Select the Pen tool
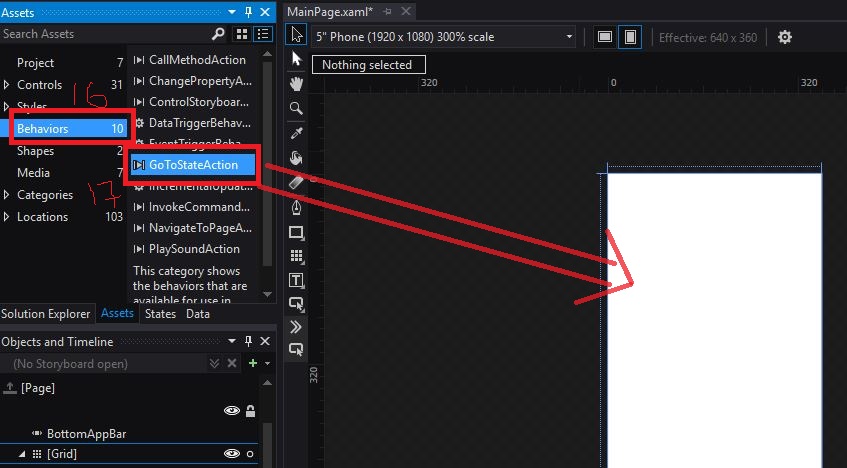This screenshot has width=847, height=468. (296, 208)
